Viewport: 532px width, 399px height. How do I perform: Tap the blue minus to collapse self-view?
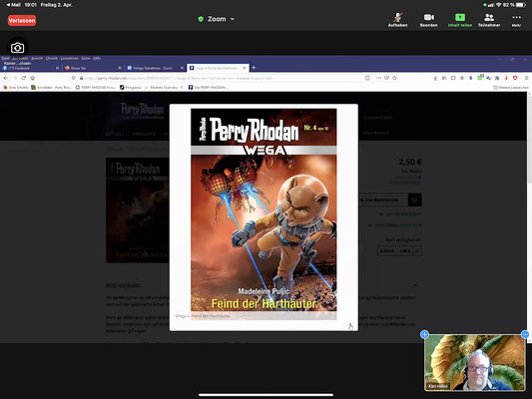point(525,334)
